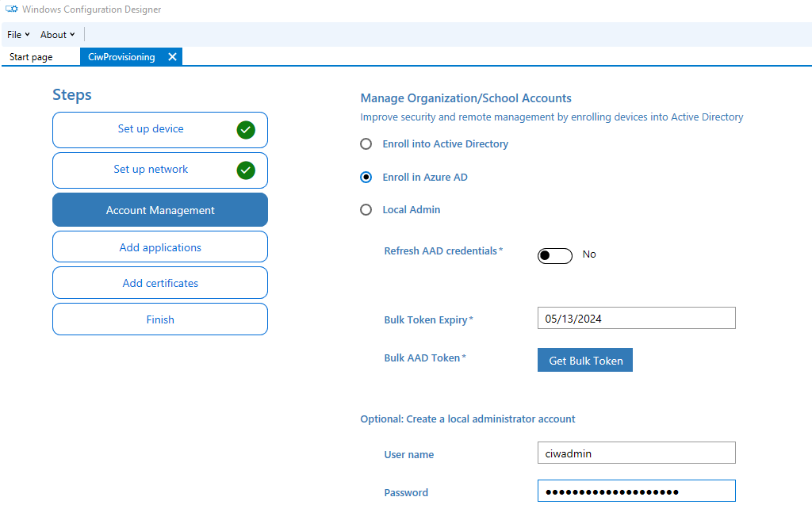This screenshot has height=520, width=812.
Task: Click green checkmark on Set up network
Action: coord(246,170)
